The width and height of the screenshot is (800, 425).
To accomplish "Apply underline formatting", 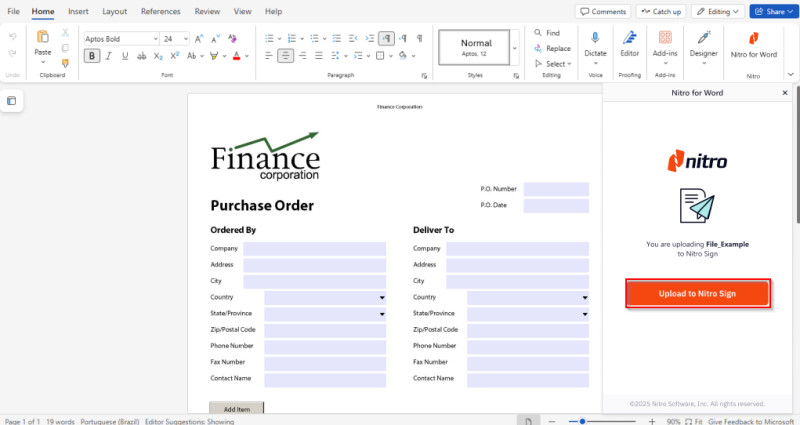I will pos(126,56).
